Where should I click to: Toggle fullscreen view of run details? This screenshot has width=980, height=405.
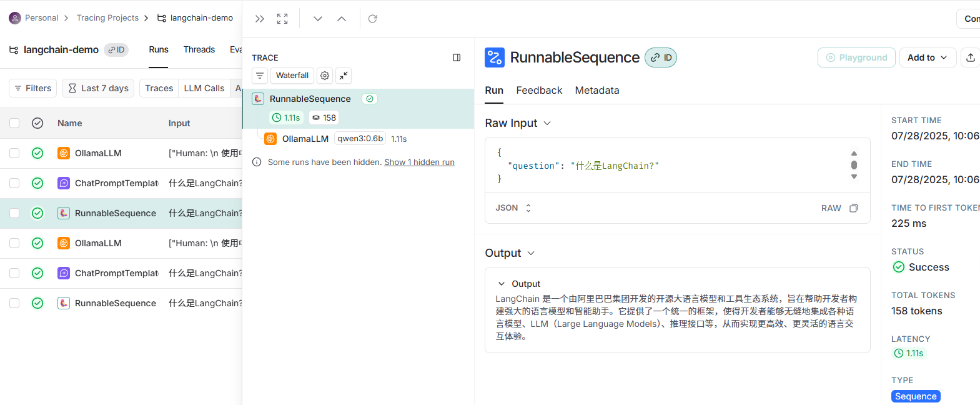(282, 19)
